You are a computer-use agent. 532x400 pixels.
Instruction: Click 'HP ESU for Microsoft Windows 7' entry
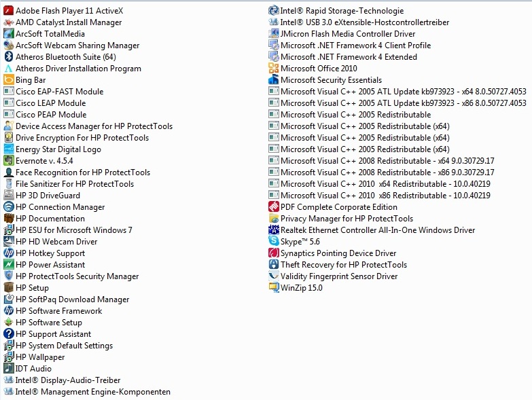pyautogui.click(x=68, y=230)
